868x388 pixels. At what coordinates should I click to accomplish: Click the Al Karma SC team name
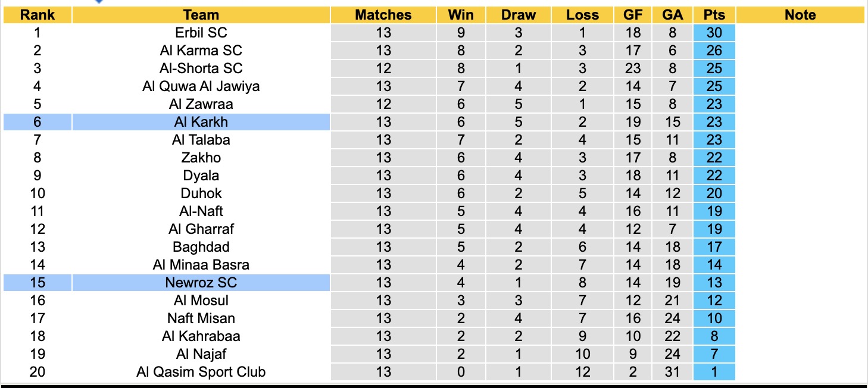[x=201, y=51]
